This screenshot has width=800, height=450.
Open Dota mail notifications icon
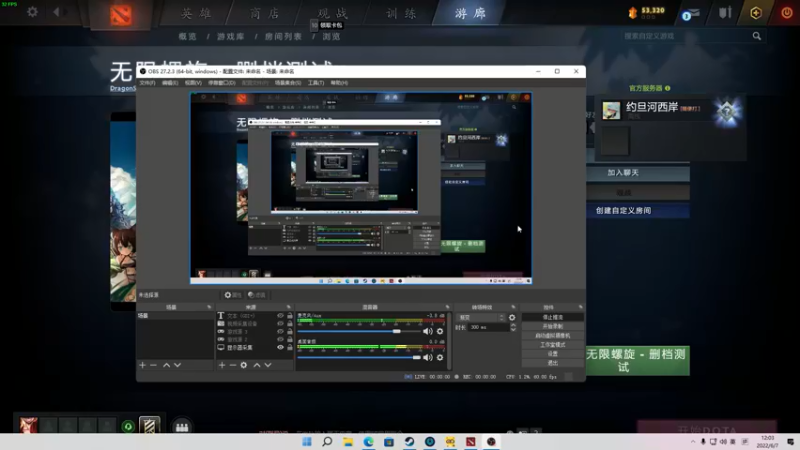[x=691, y=14]
